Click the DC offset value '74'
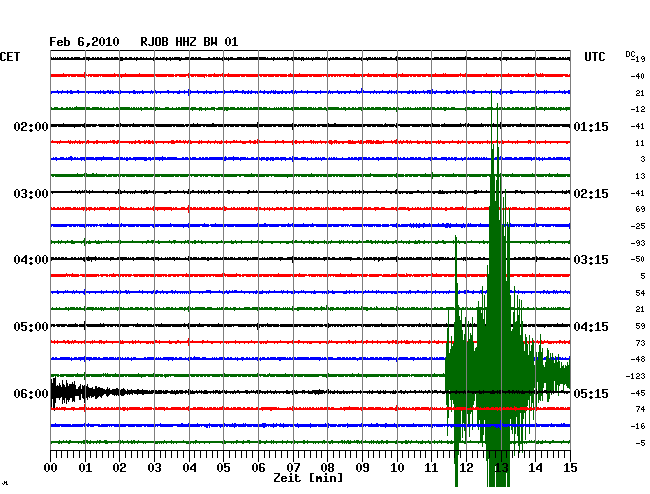 (640, 409)
